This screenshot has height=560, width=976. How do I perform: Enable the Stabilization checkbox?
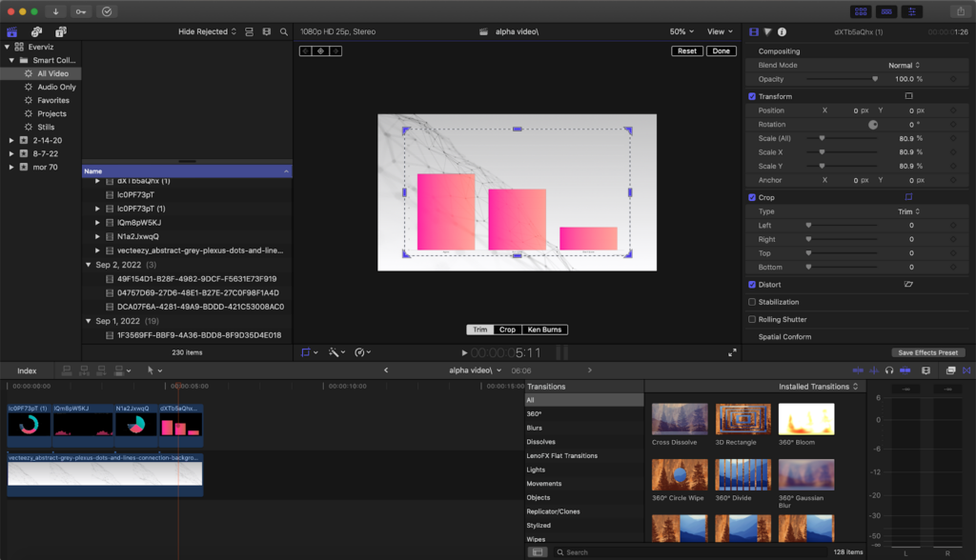point(752,302)
